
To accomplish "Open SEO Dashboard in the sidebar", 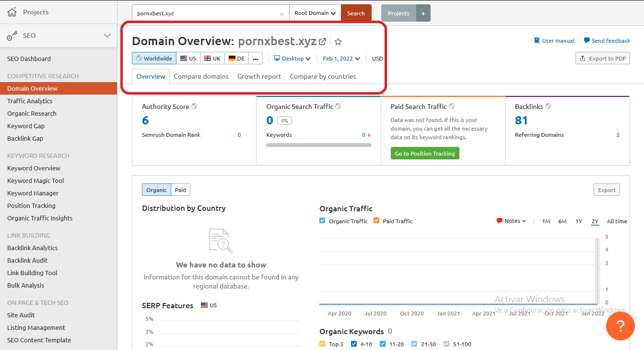I will pos(29,59).
